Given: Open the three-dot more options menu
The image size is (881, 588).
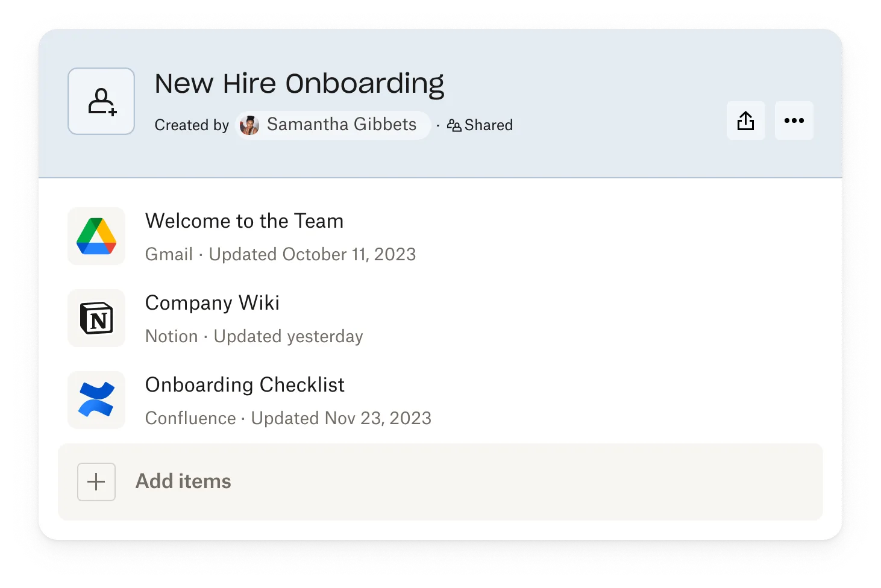Looking at the screenshot, I should (794, 121).
